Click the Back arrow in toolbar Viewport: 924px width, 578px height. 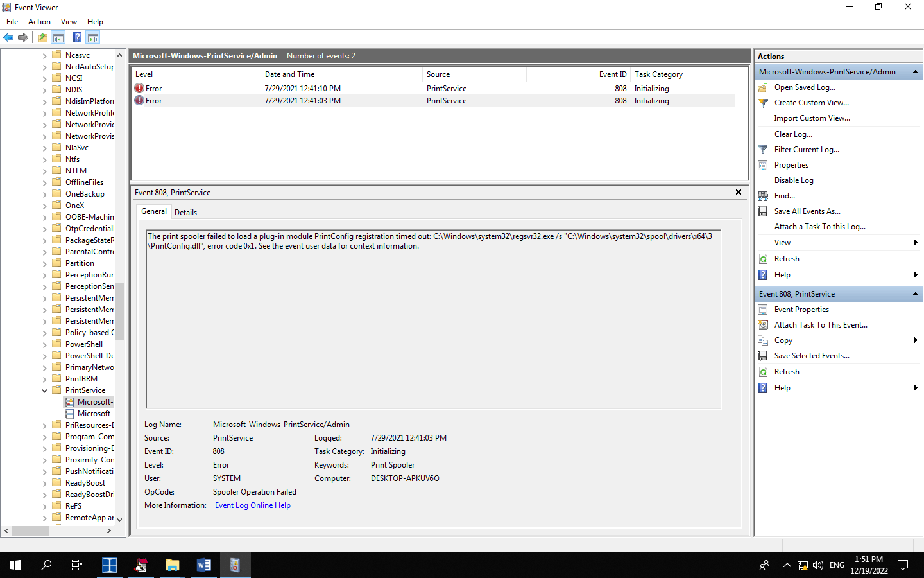tap(8, 38)
